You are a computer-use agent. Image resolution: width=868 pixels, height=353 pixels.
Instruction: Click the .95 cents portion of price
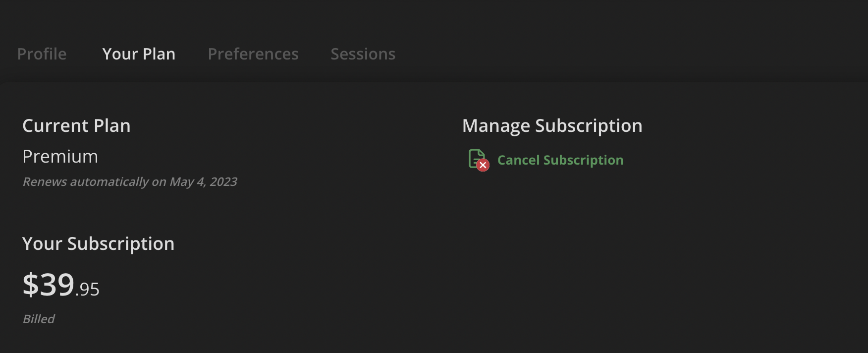pyautogui.click(x=87, y=290)
